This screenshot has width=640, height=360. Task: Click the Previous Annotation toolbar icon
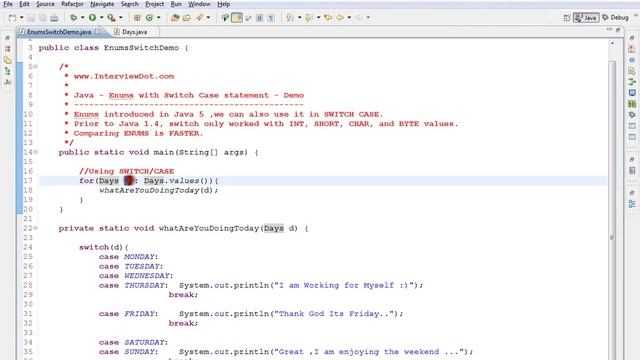[309, 18]
